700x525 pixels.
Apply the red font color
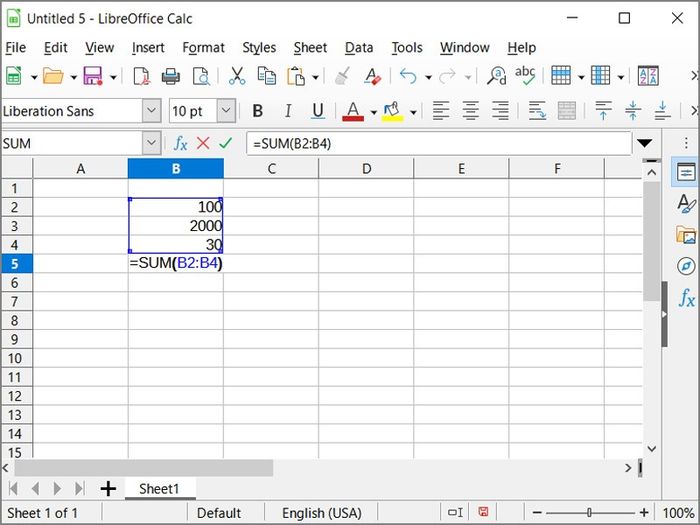(x=353, y=112)
